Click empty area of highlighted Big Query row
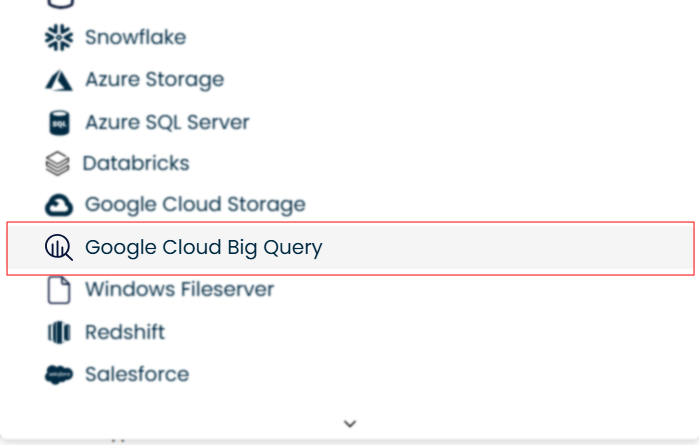Viewport: 699px width, 445px height. [510, 248]
